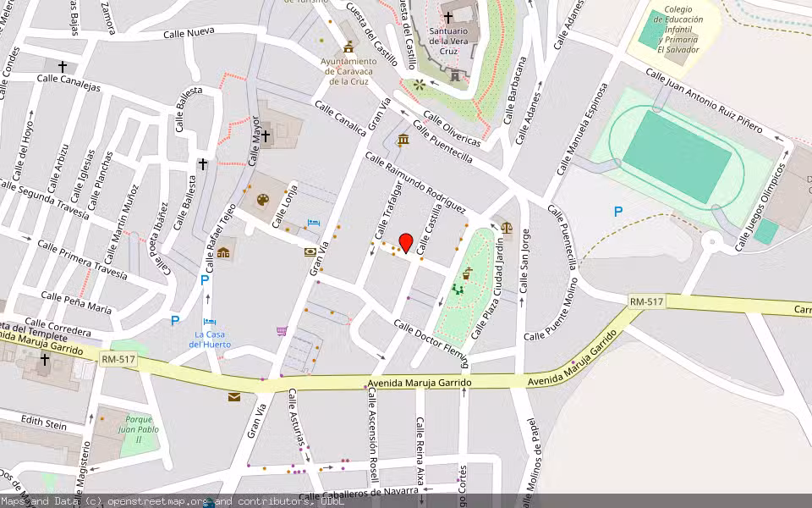Click the pink shopping cart icon
The width and height of the screenshot is (812, 508).
[282, 331]
